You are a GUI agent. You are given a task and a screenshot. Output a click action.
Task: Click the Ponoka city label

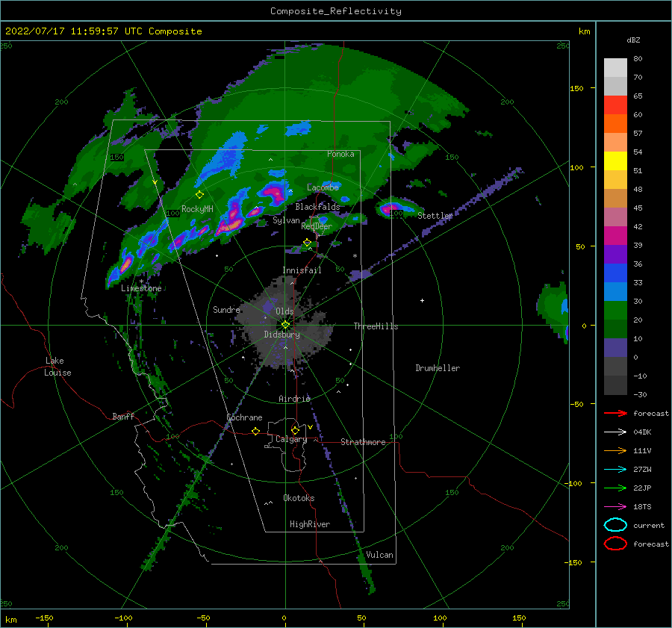[340, 154]
